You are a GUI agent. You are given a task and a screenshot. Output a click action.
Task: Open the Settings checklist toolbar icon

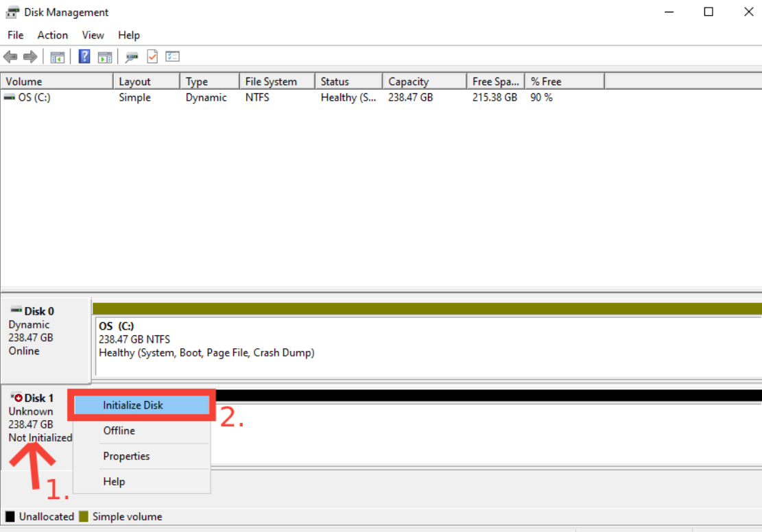tap(172, 57)
